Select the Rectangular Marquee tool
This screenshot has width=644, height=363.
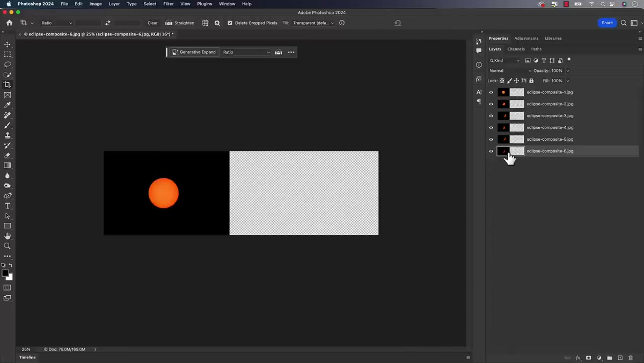[8, 55]
